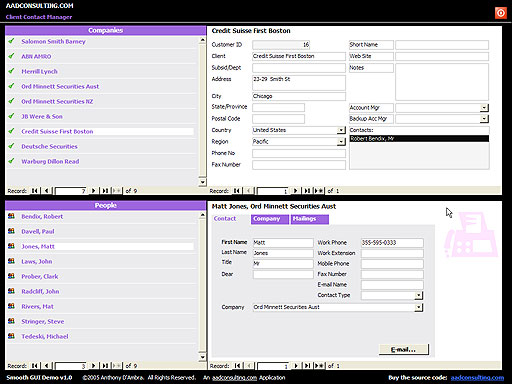Click the people icon beside Prober, Clark
The width and height of the screenshot is (512, 384).
click(11, 276)
